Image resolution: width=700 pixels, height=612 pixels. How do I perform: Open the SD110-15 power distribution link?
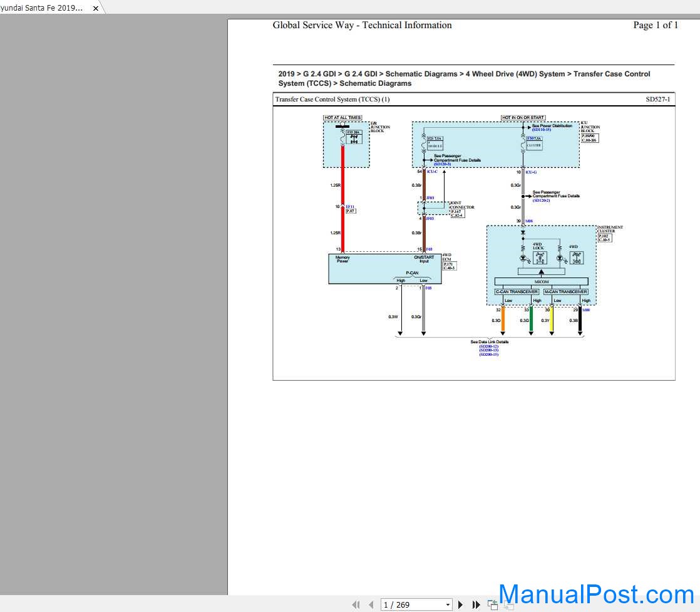541,130
